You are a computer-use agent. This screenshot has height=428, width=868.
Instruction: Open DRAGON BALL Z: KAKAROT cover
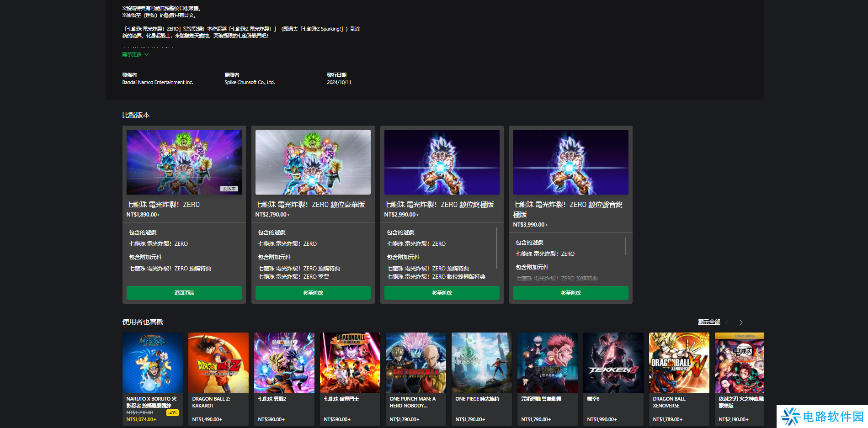[218, 363]
